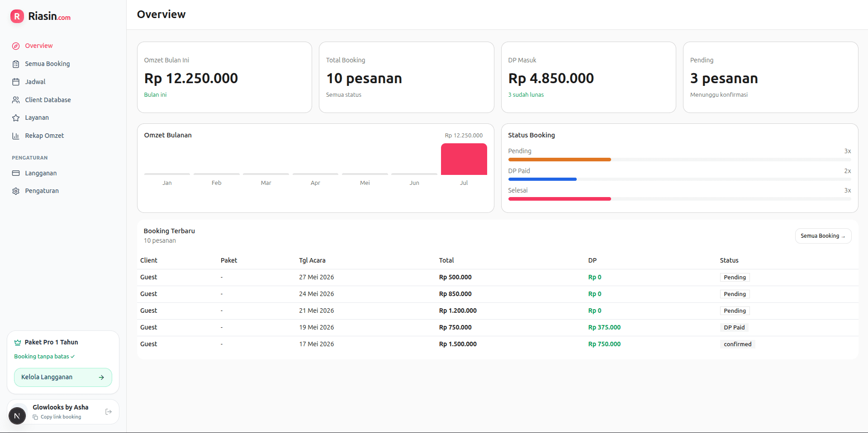This screenshot has height=433, width=868.
Task: Click the Semua Booking → button
Action: click(x=823, y=236)
